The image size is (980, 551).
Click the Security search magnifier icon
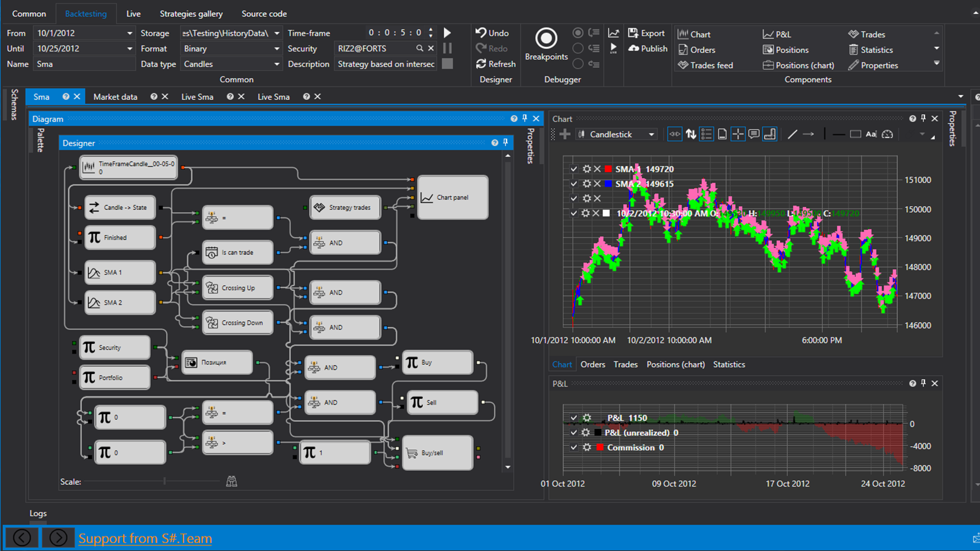click(419, 48)
